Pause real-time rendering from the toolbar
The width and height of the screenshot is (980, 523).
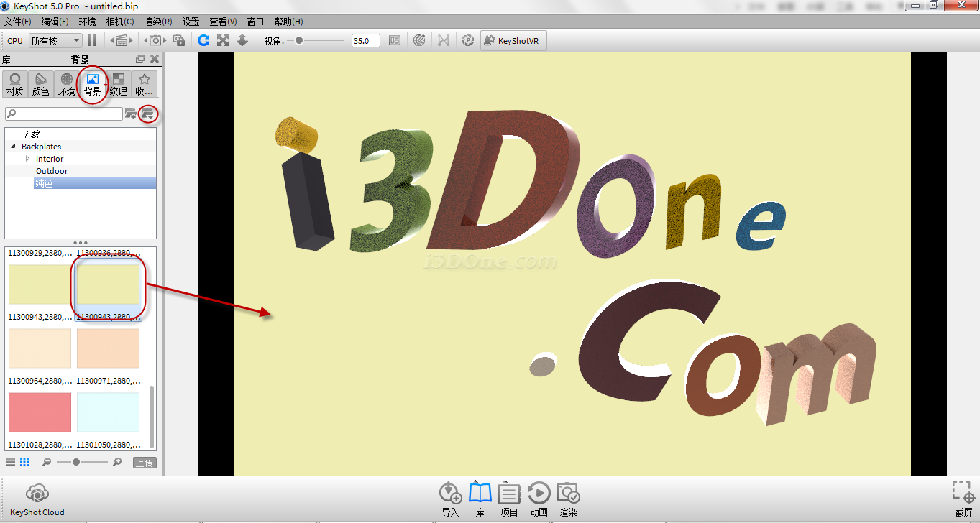point(92,41)
